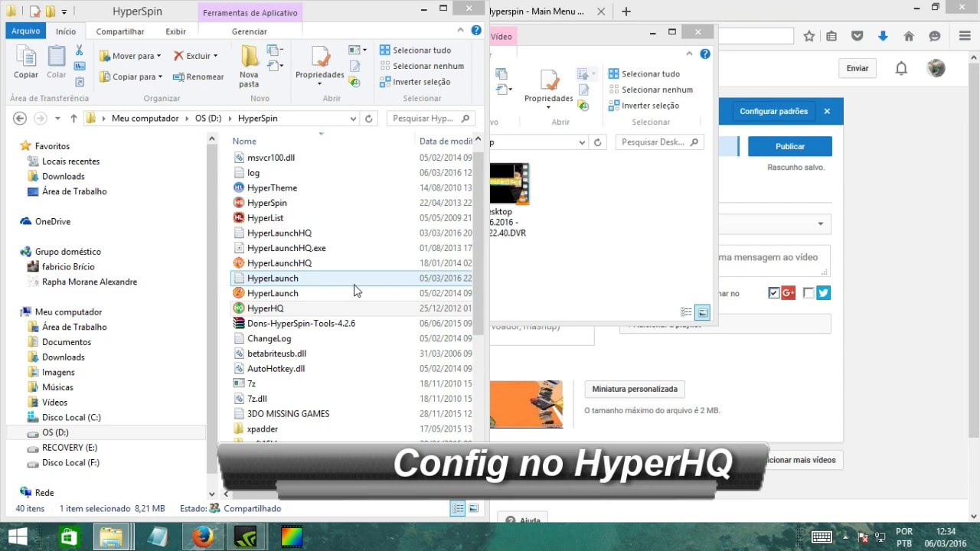Image resolution: width=980 pixels, height=551 pixels.
Task: Click the blue Publicar button
Action: 790,146
